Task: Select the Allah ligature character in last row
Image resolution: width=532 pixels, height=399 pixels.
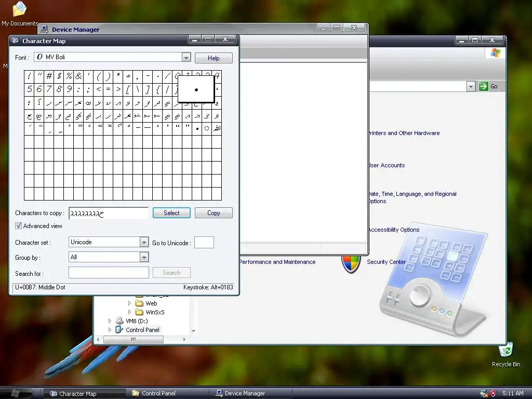Action: pos(217,128)
